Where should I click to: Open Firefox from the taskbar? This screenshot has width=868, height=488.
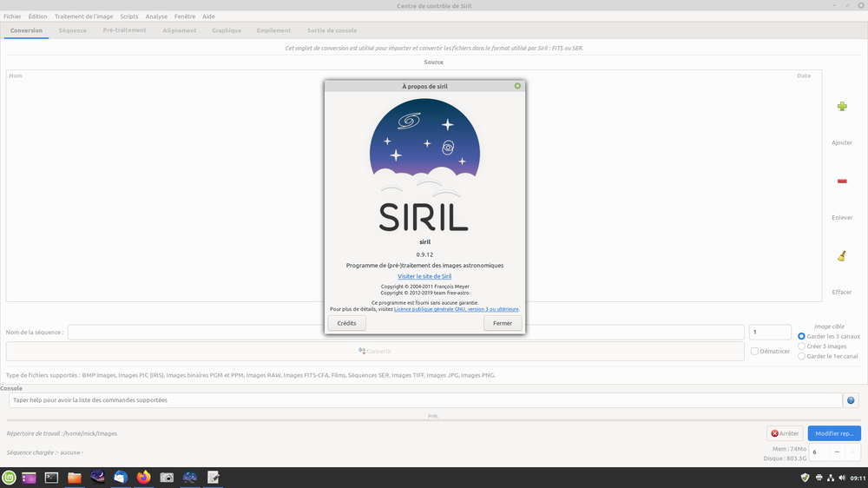[x=143, y=477]
